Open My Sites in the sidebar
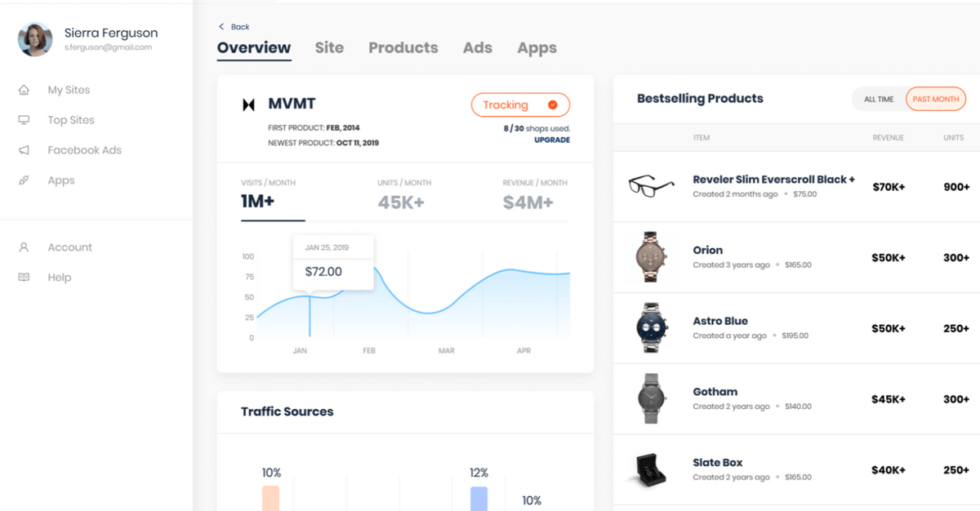The width and height of the screenshot is (980, 511). coord(69,90)
